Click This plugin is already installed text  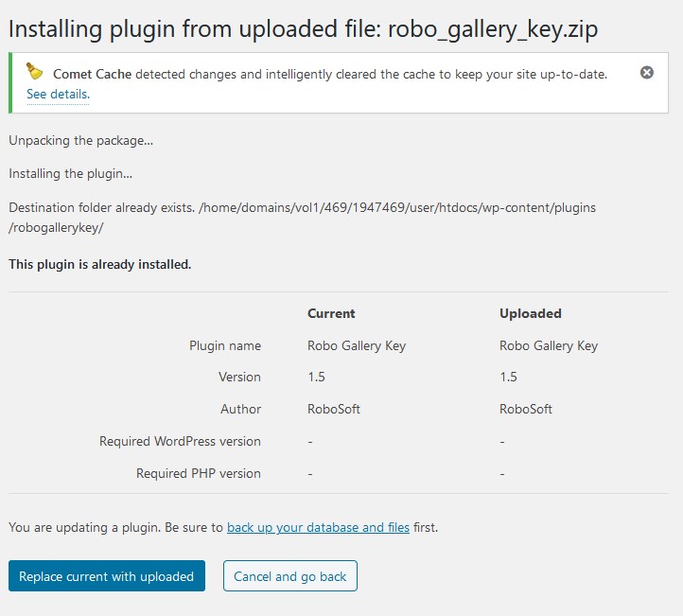99,264
